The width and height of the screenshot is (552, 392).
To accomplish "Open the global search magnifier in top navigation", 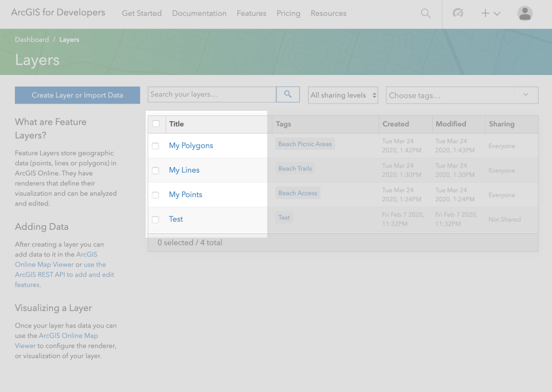I will point(425,13).
